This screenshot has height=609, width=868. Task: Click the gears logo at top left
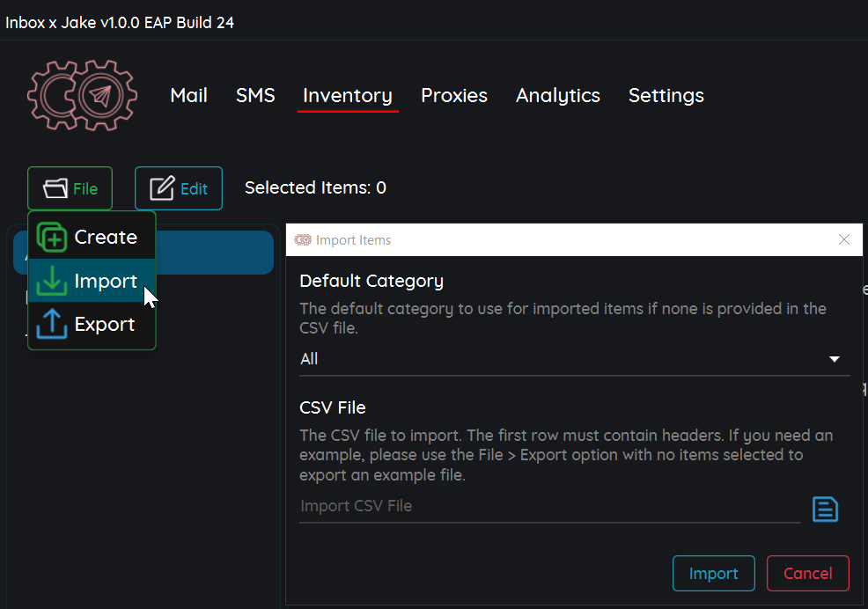coord(81,94)
